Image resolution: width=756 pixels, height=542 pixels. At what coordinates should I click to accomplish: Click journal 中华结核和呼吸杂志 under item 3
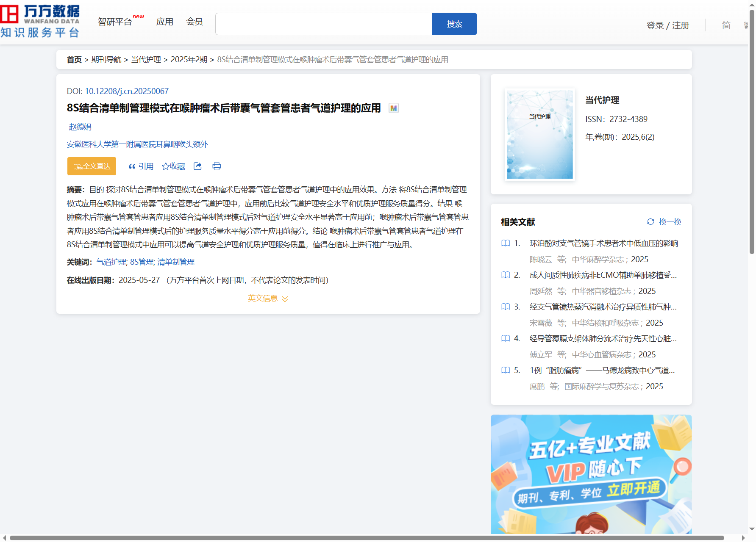606,323
